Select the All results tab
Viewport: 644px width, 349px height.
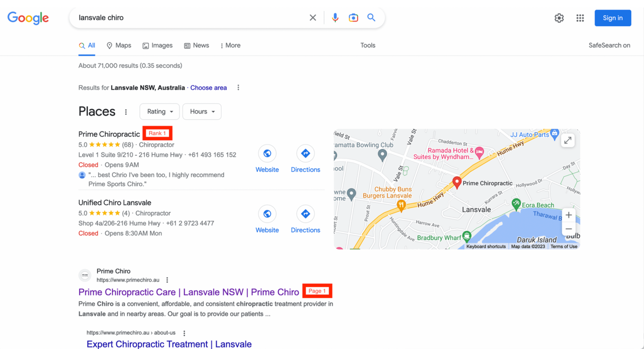click(x=87, y=46)
